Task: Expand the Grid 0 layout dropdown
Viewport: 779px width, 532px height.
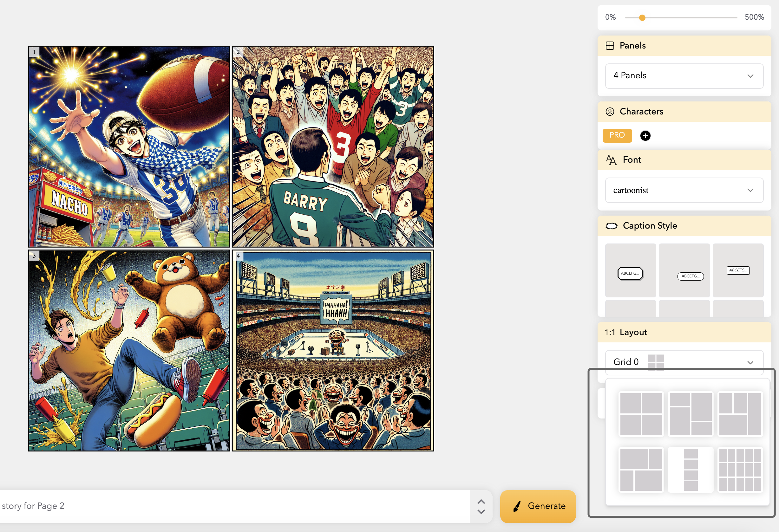Action: click(x=684, y=362)
